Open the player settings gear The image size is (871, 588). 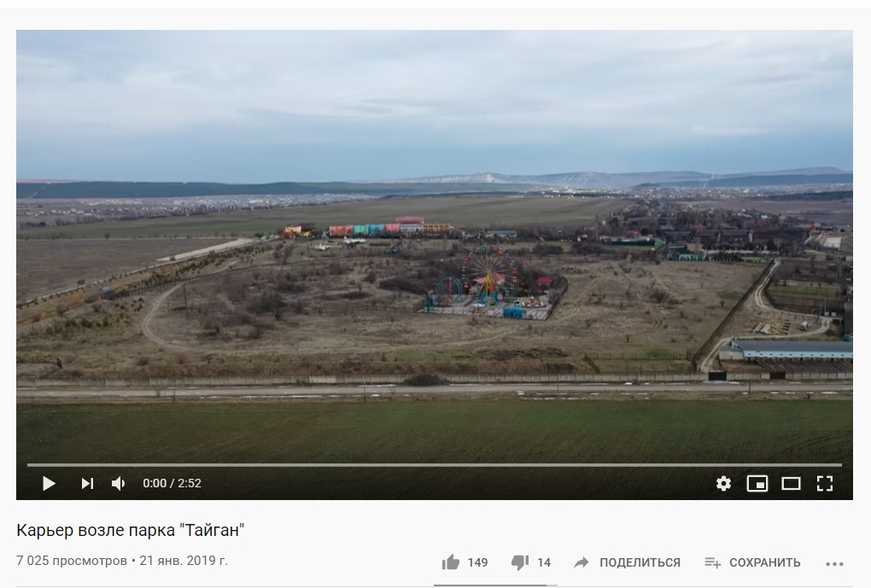723,484
